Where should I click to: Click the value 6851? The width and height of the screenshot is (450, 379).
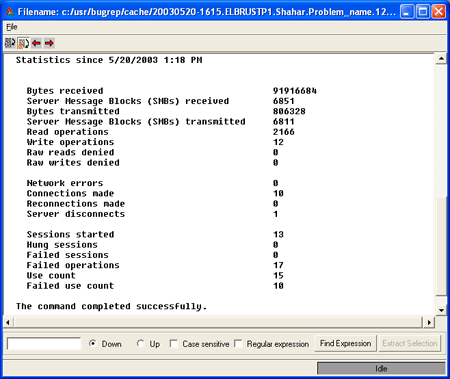284,101
